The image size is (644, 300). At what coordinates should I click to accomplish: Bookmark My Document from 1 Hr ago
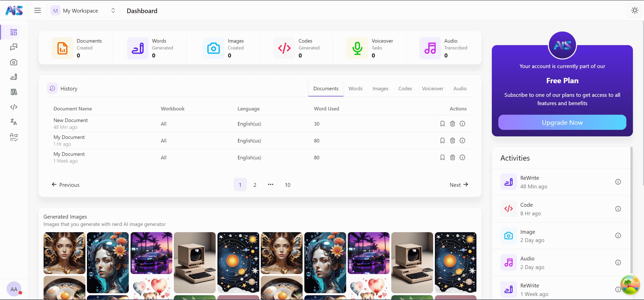point(442,140)
